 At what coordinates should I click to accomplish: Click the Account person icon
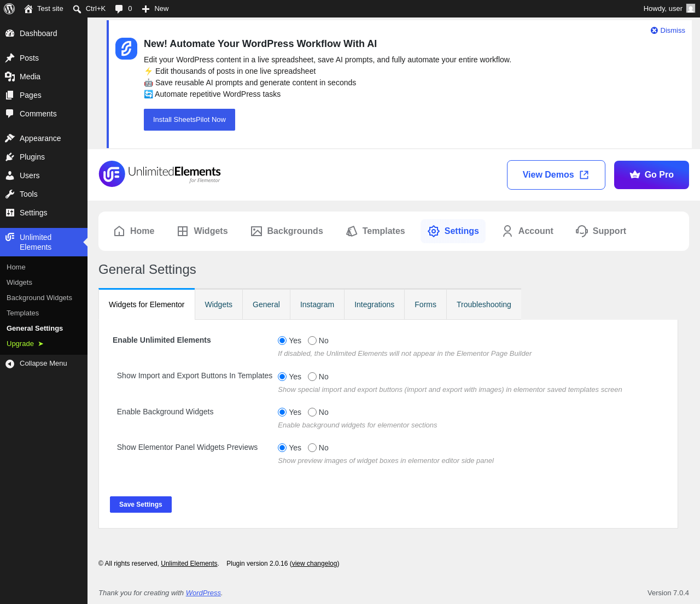[x=507, y=231]
